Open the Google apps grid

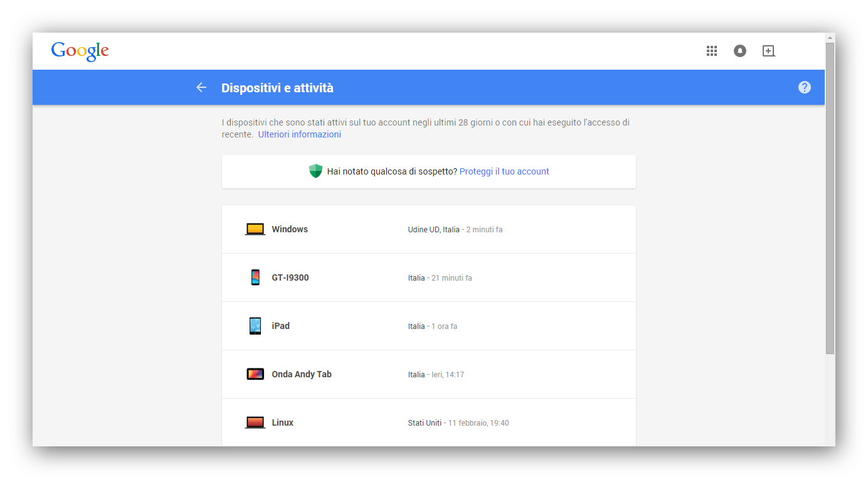click(x=712, y=51)
